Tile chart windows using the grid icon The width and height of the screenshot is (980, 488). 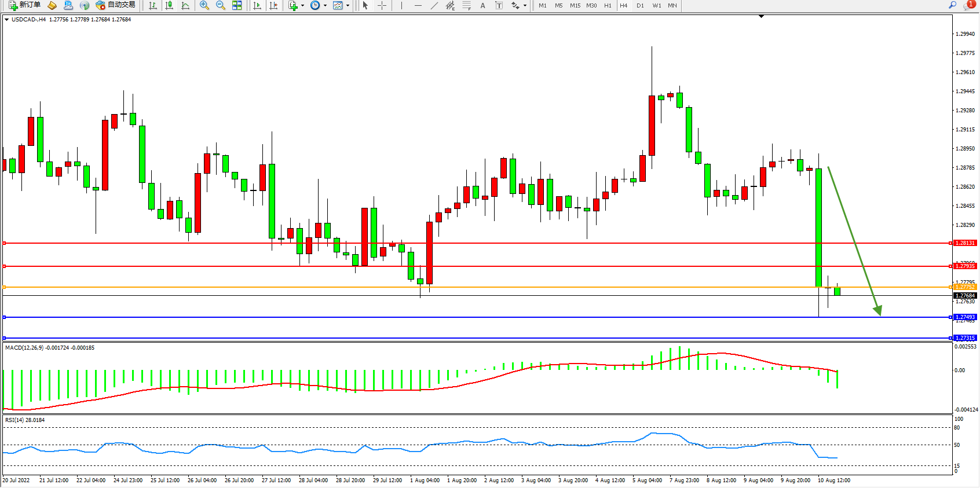(x=237, y=5)
